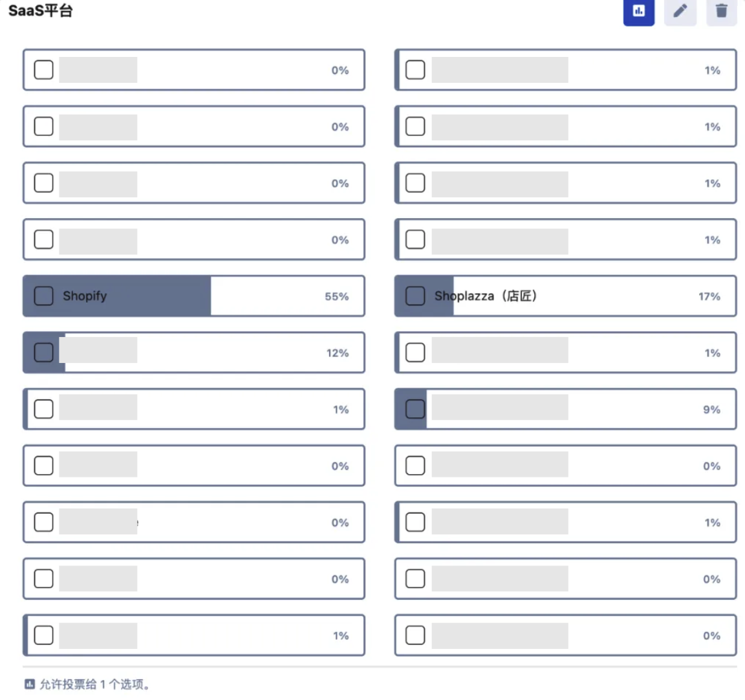This screenshot has height=700, width=745.
Task: Check the box in the 9% option
Action: (x=415, y=409)
